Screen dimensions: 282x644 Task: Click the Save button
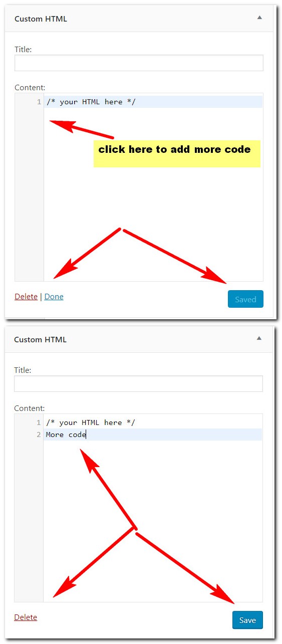pos(247,620)
